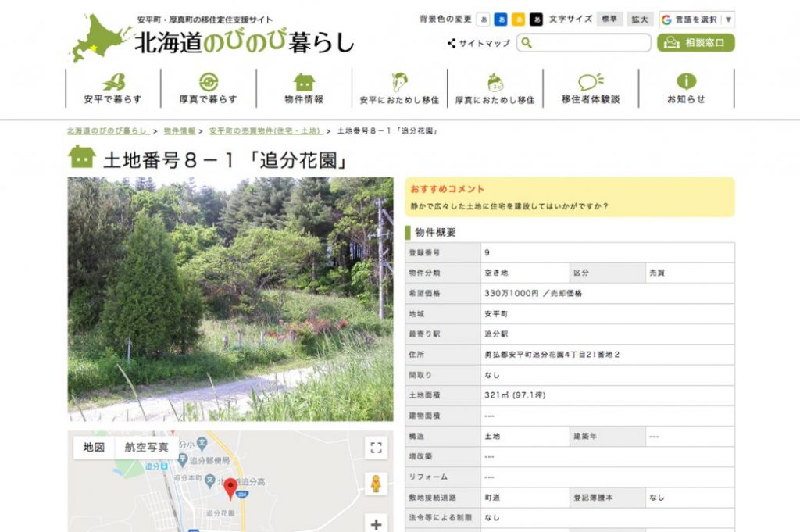Click the 相談窓口 green button
The width and height of the screenshot is (800, 532).
coord(696,43)
